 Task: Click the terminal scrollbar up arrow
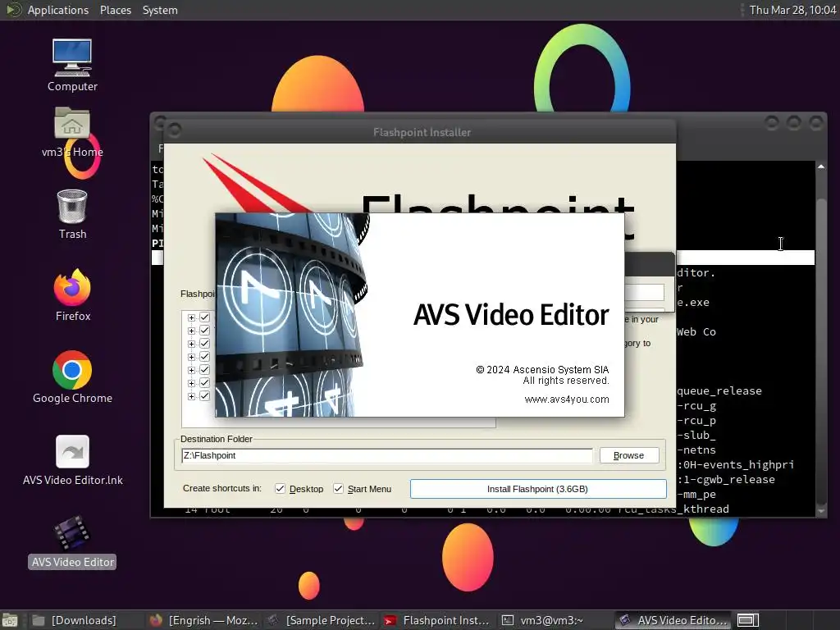(x=820, y=167)
